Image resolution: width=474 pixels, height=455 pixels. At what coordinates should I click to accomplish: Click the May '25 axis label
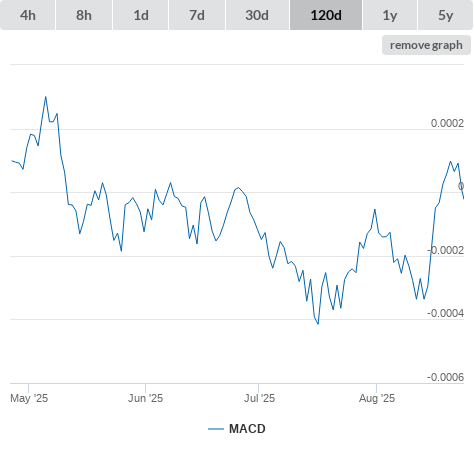pos(29,398)
